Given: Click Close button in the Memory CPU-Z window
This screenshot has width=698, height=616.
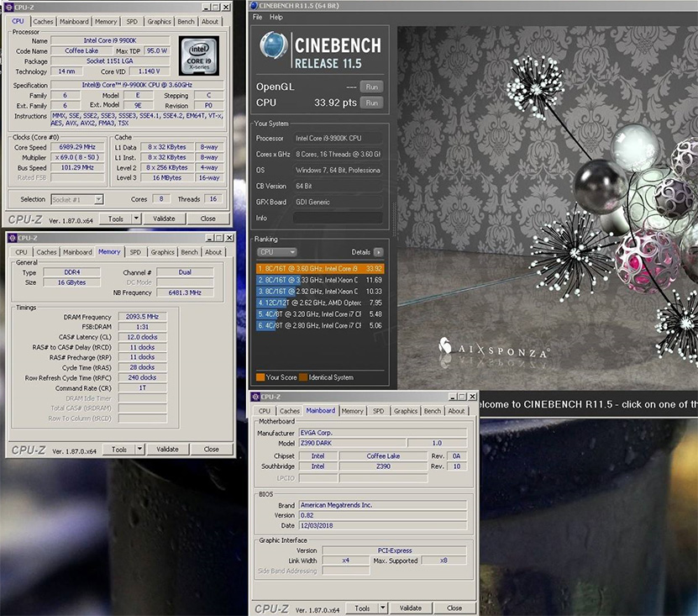Looking at the screenshot, I should point(211,449).
